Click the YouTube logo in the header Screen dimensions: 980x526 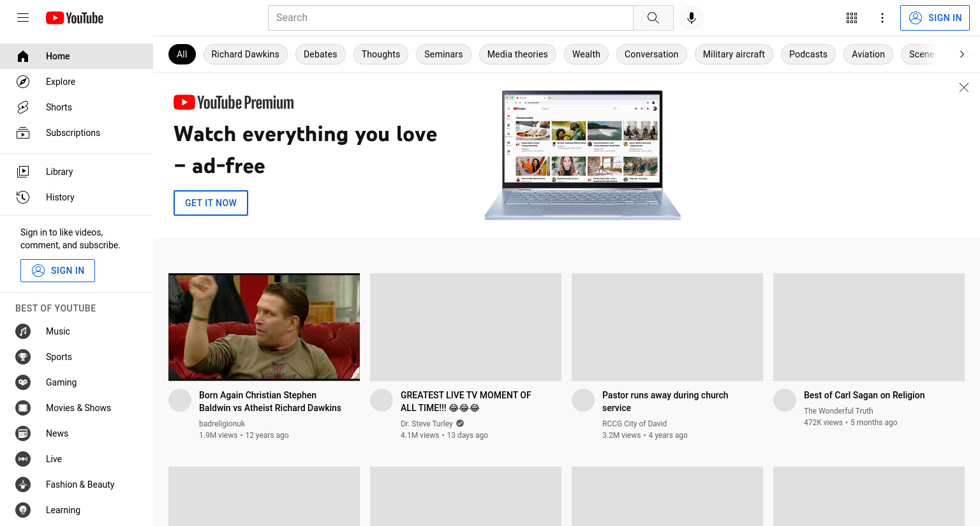pyautogui.click(x=75, y=18)
